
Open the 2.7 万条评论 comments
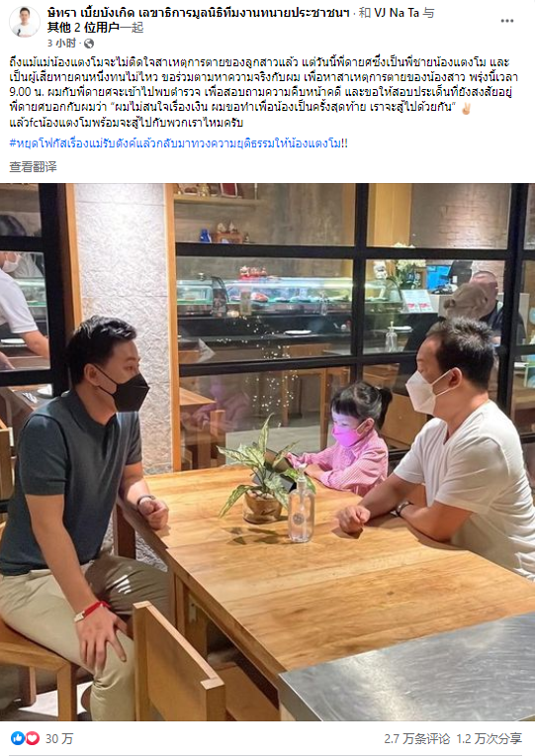(x=416, y=738)
